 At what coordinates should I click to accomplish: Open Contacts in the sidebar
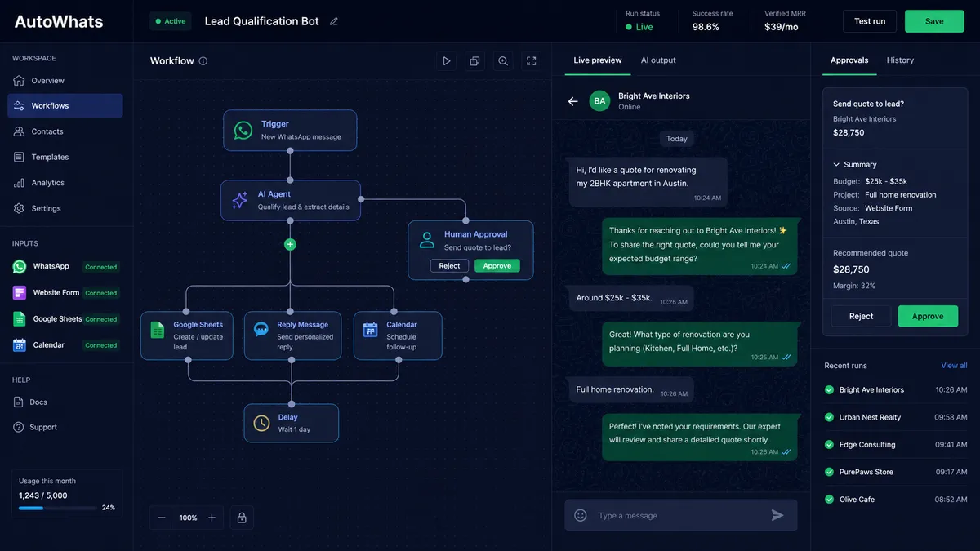pyautogui.click(x=65, y=131)
